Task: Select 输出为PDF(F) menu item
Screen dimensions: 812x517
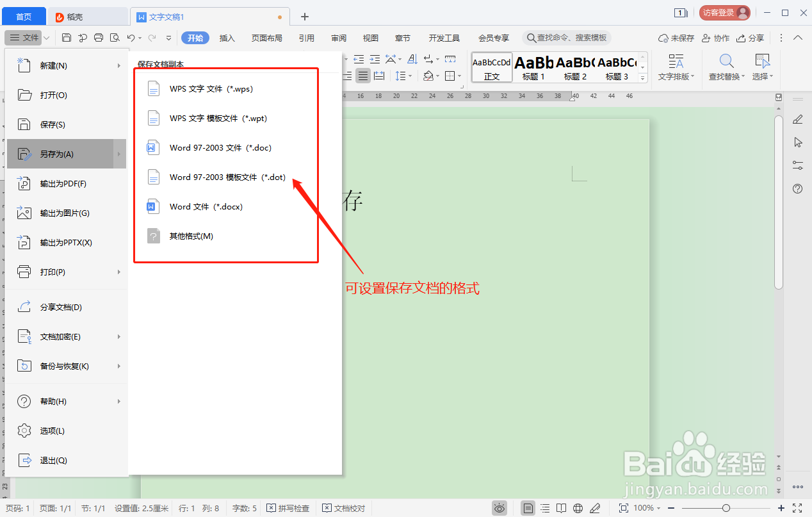Action: [66, 183]
